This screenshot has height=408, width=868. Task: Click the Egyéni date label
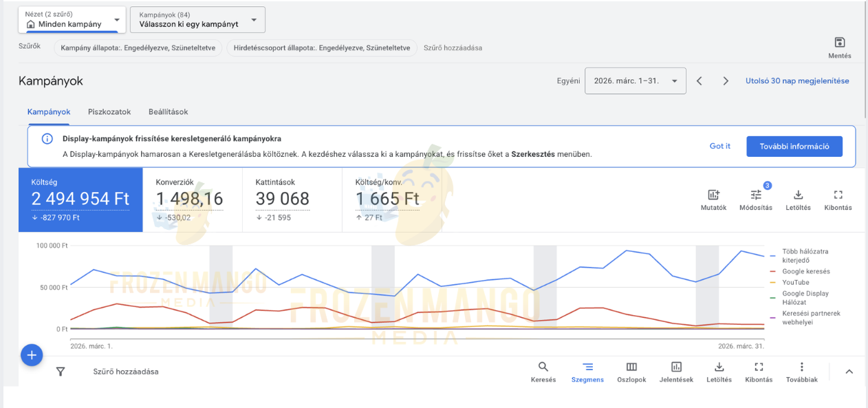(x=568, y=81)
